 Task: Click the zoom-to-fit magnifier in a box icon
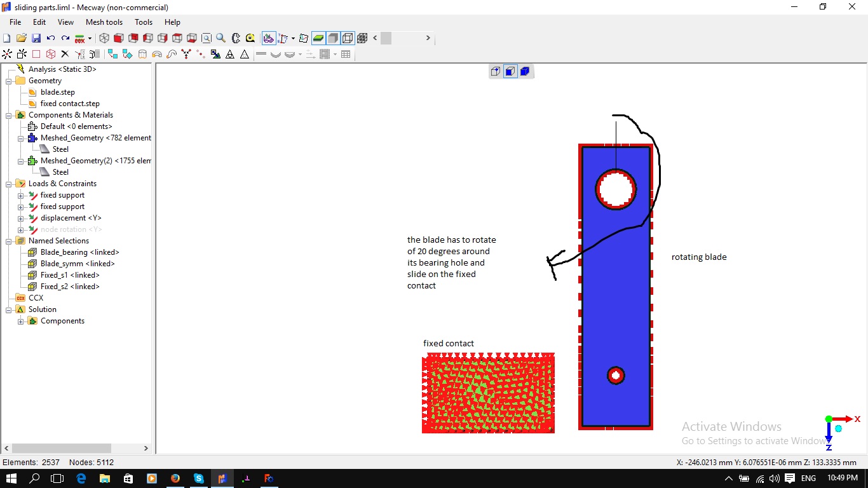pos(207,38)
